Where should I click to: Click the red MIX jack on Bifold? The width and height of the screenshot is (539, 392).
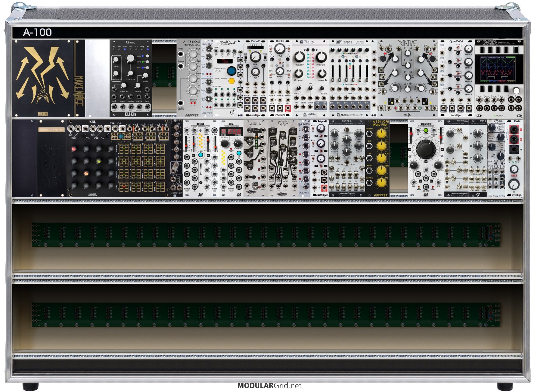pyautogui.click(x=288, y=109)
